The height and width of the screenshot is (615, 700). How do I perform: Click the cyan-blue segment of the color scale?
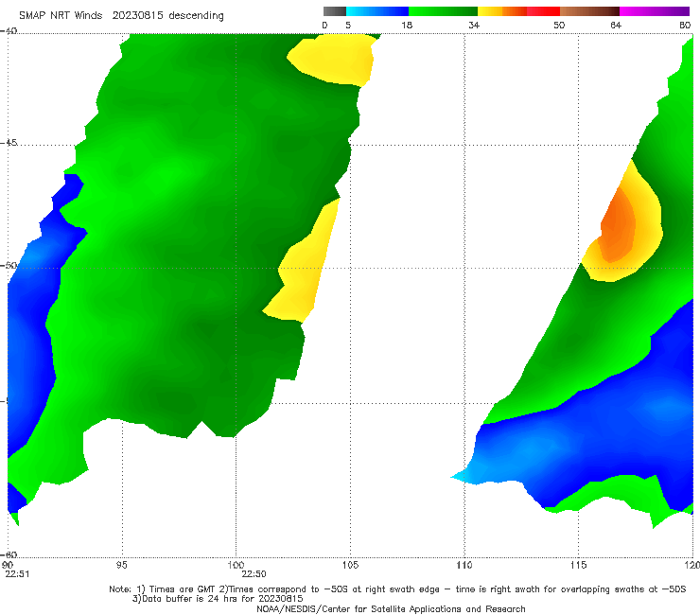click(x=376, y=11)
